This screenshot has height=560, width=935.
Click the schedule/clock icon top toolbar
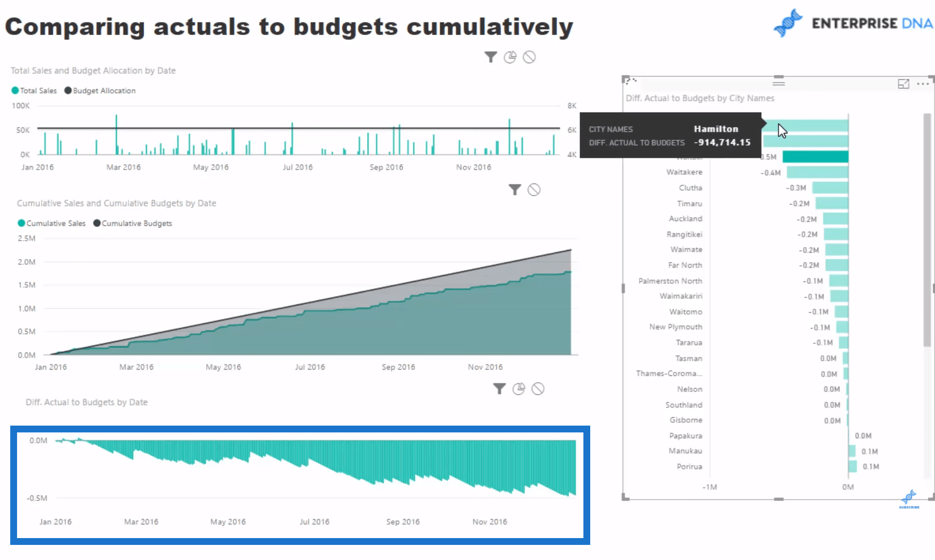(509, 56)
